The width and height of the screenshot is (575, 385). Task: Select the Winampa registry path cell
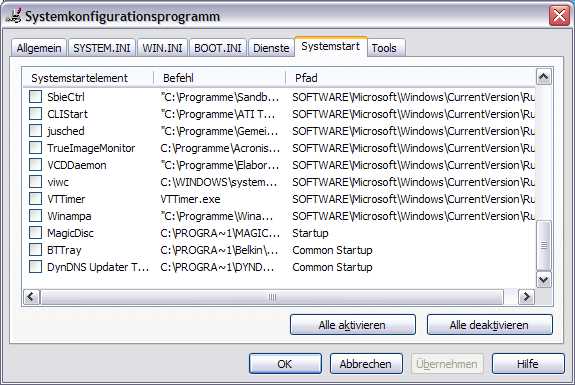pos(413,216)
